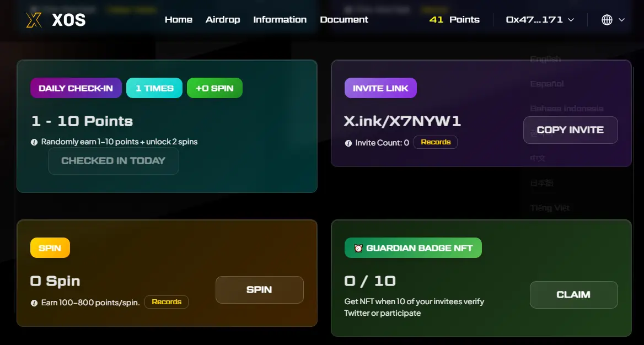Expand the wallet address 0x47...171 dropdown
This screenshot has width=644, height=345.
(540, 20)
